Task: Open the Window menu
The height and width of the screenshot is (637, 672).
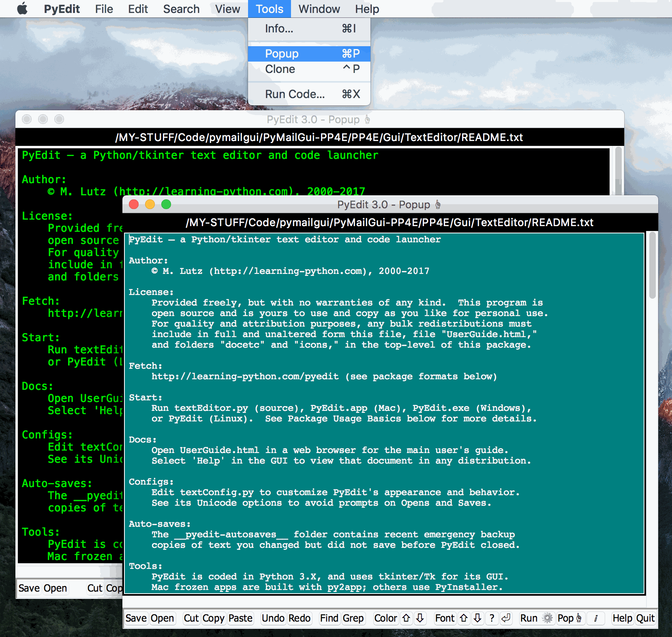Action: click(319, 9)
